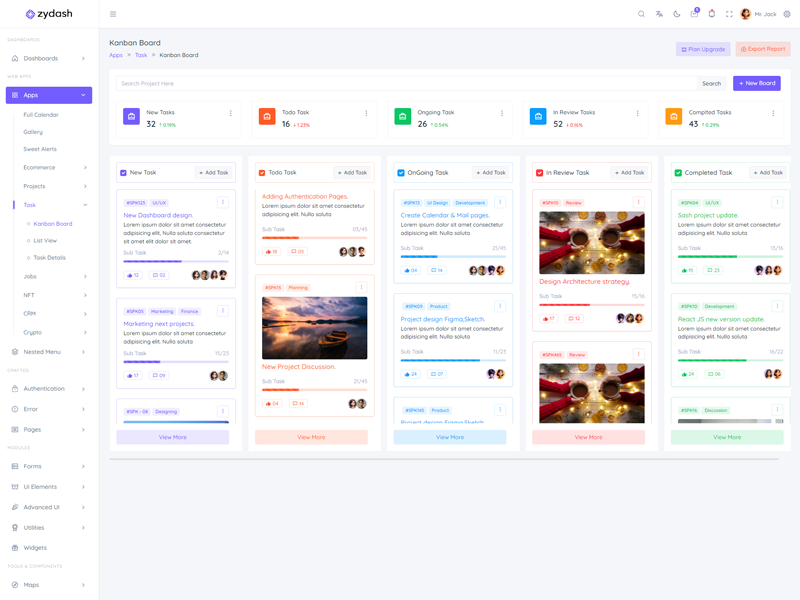Toggle the Completed Task column checkbox
This screenshot has width=800, height=600.
678,173
